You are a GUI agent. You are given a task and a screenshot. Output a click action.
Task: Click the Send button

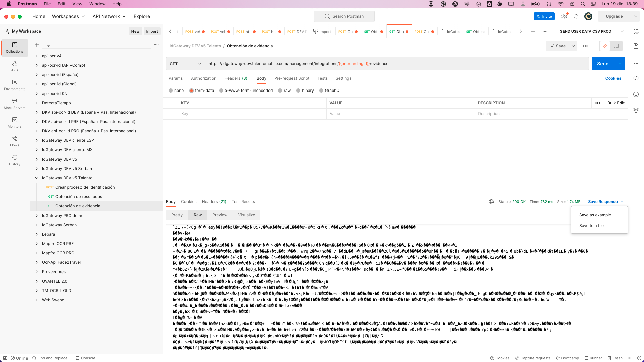point(602,64)
